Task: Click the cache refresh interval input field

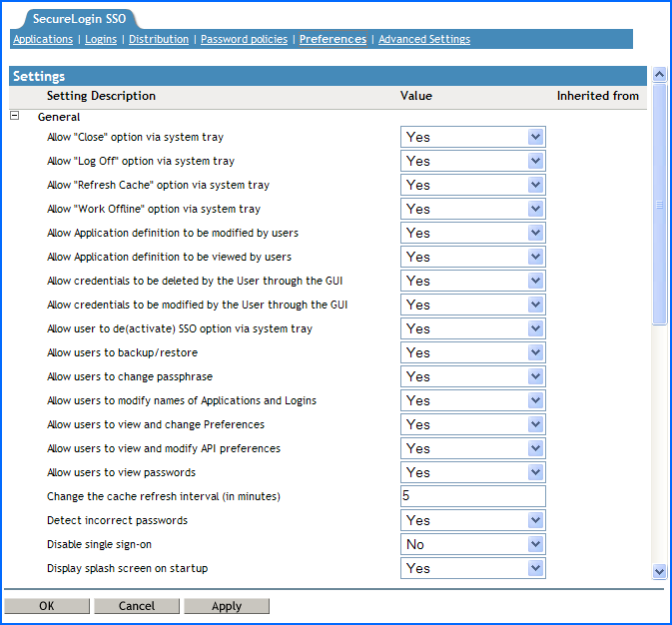Action: (x=472, y=496)
